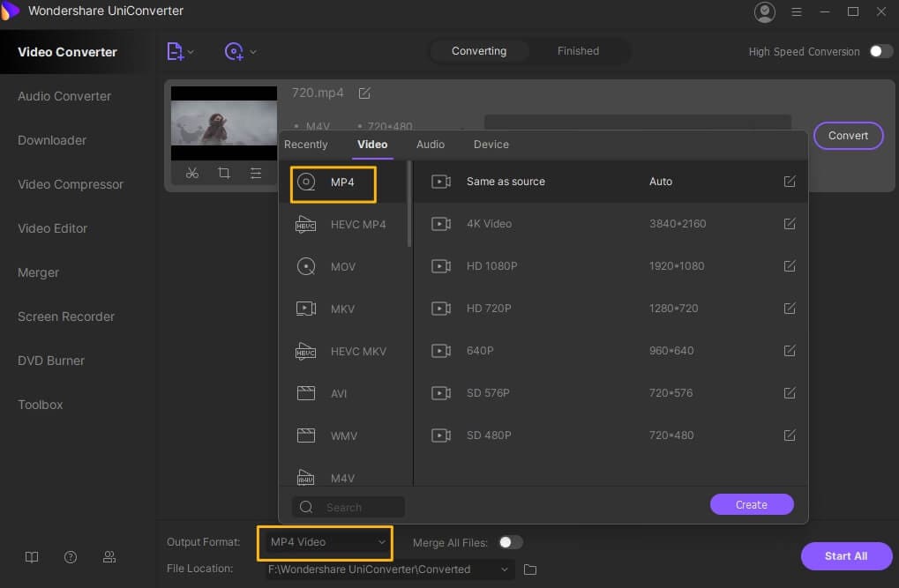This screenshot has width=899, height=588.
Task: Edit the SD 480P preset settings
Action: (790, 435)
